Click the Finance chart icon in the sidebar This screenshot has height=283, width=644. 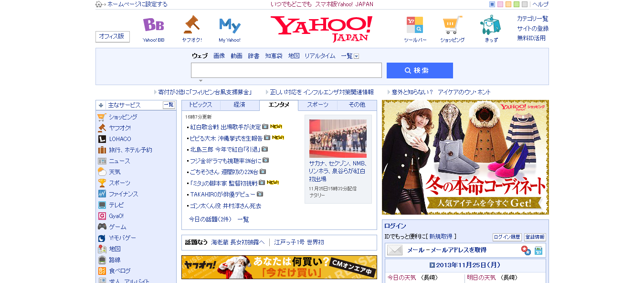click(102, 194)
